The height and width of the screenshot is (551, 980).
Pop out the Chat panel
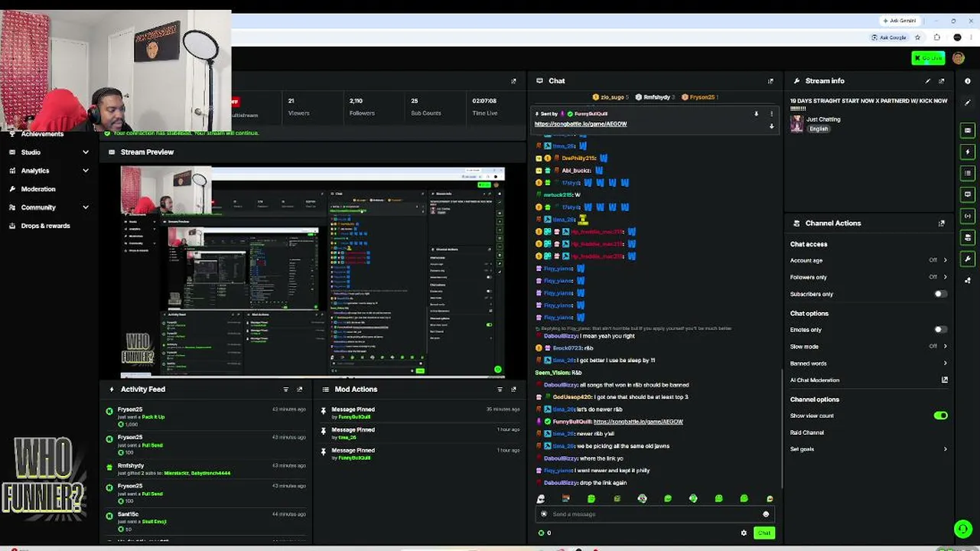pos(770,81)
